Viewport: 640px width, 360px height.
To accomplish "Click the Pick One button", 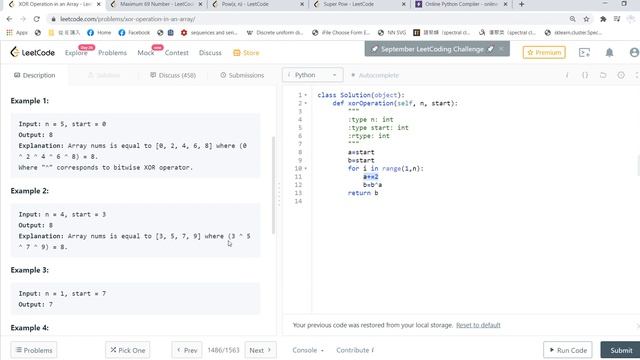I will (x=128, y=350).
